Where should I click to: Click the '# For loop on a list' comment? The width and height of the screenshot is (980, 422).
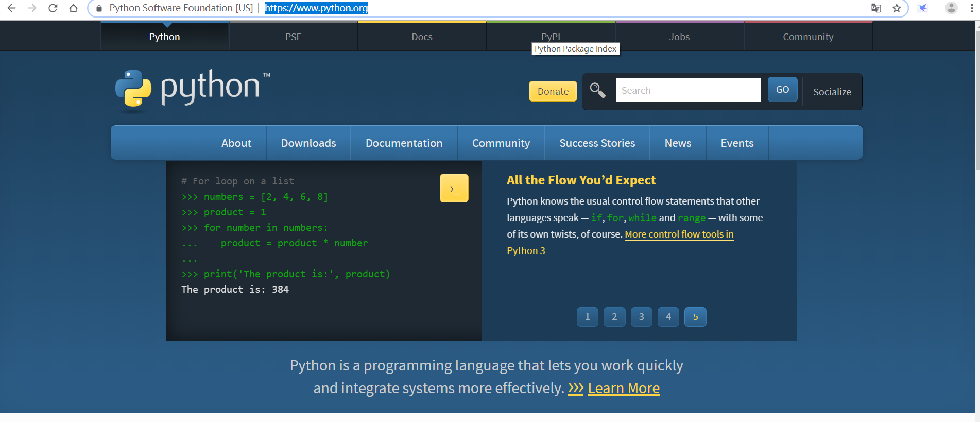(238, 181)
